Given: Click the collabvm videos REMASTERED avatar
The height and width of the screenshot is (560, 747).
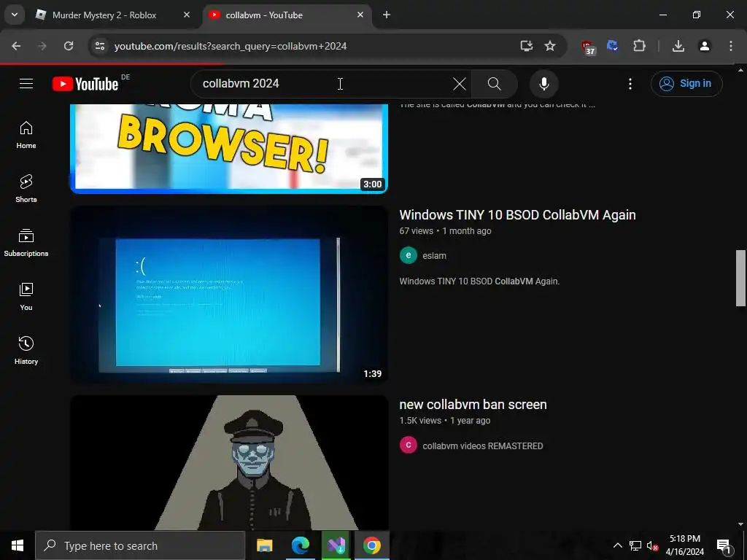Looking at the screenshot, I should (x=409, y=446).
